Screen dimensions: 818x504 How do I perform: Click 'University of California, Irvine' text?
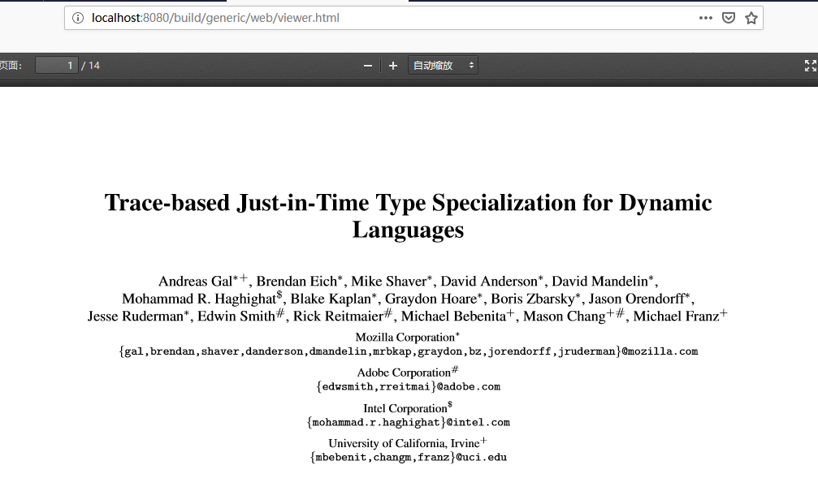tap(404, 444)
